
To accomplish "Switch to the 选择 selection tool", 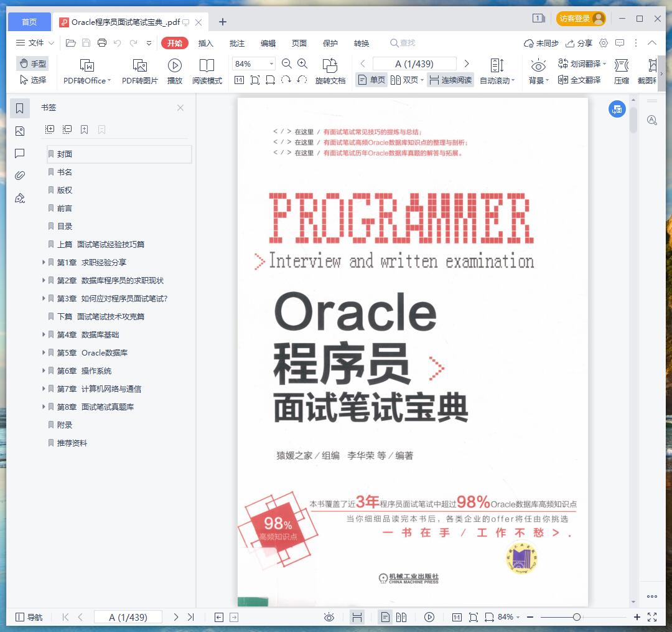I will (x=32, y=80).
